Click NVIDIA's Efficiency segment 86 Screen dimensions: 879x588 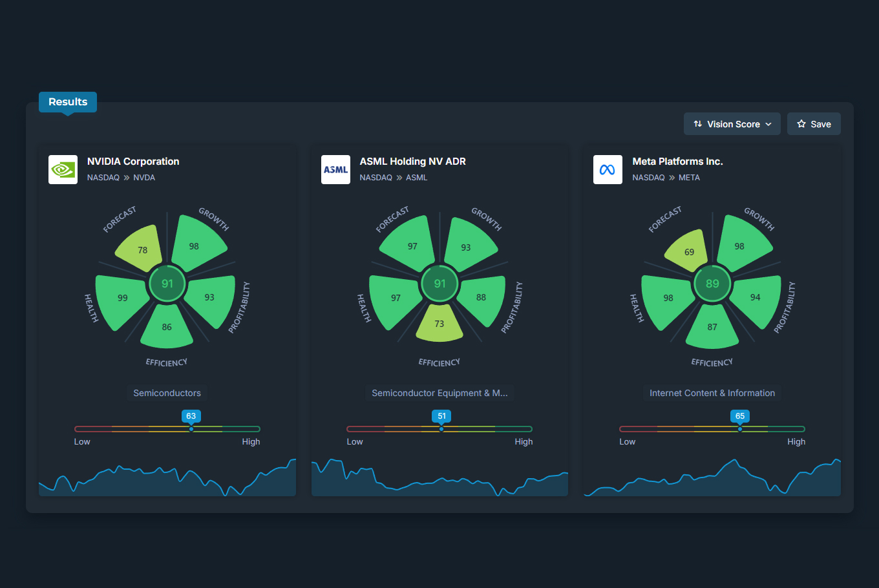167,327
